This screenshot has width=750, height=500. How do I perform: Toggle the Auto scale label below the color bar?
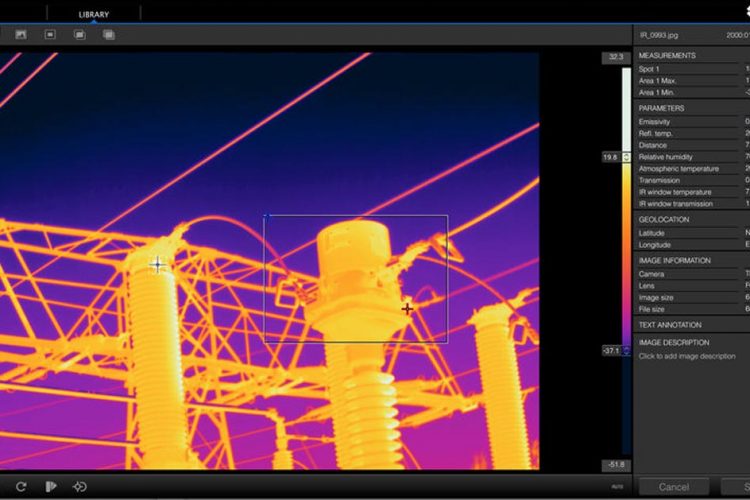617,485
